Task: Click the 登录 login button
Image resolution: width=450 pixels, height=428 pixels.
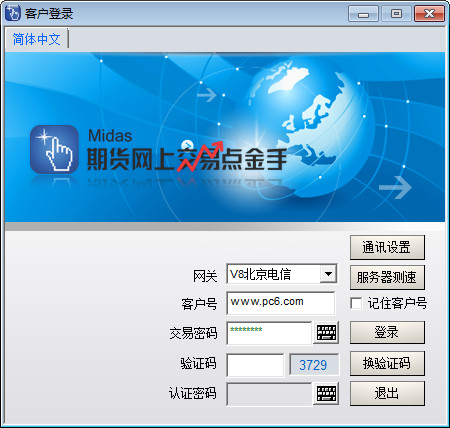Action: coord(387,332)
